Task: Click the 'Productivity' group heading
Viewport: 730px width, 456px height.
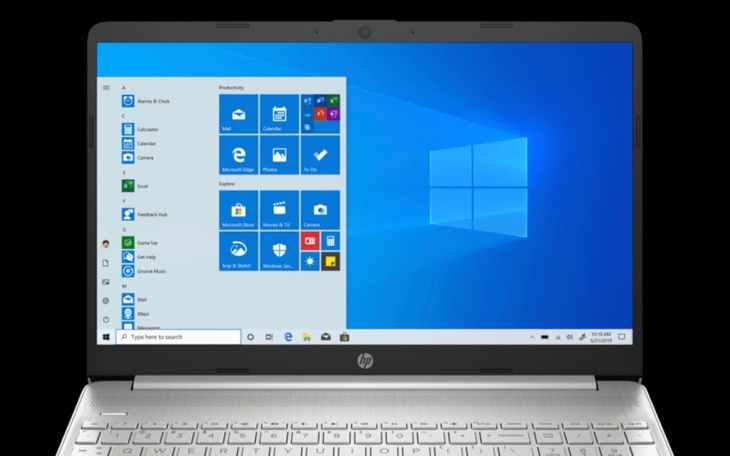Action: coord(231,88)
